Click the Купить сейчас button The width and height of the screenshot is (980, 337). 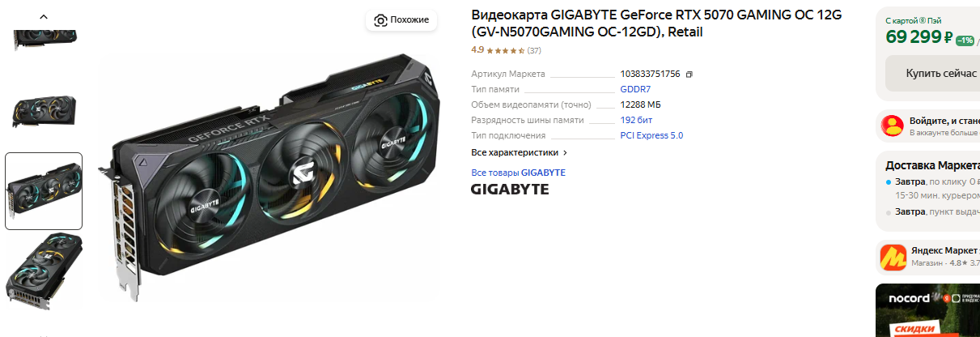coord(932,73)
